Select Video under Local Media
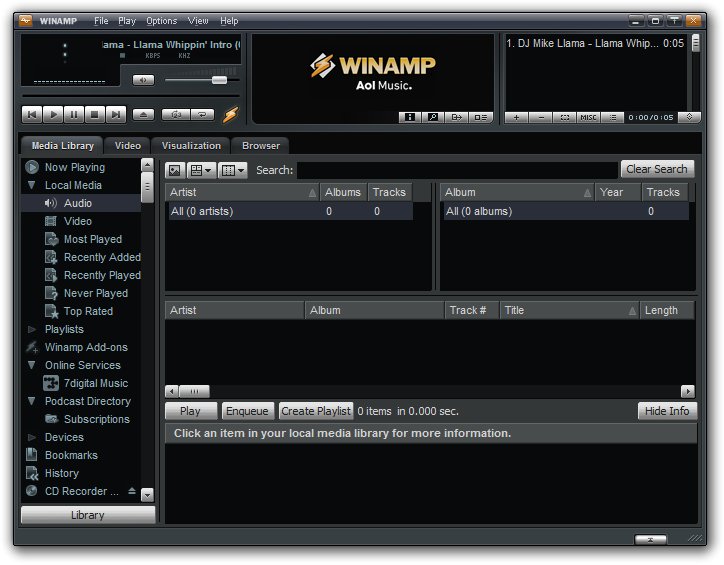This screenshot has width=724, height=565. [78, 221]
